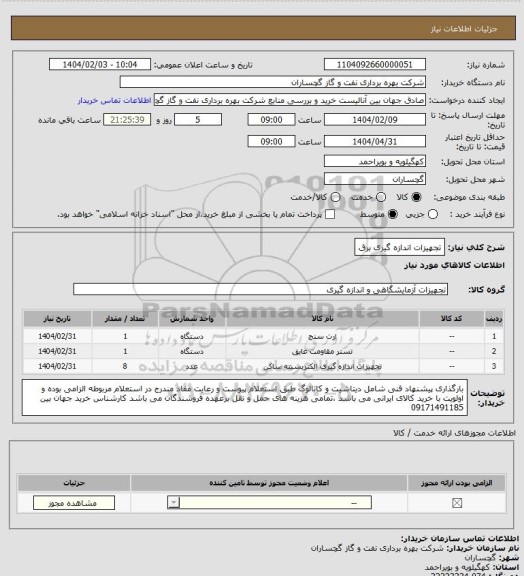Image resolution: width=524 pixels, height=576 pixels.
Task: Click the مشاهده مجوز button
Action: [x=73, y=503]
